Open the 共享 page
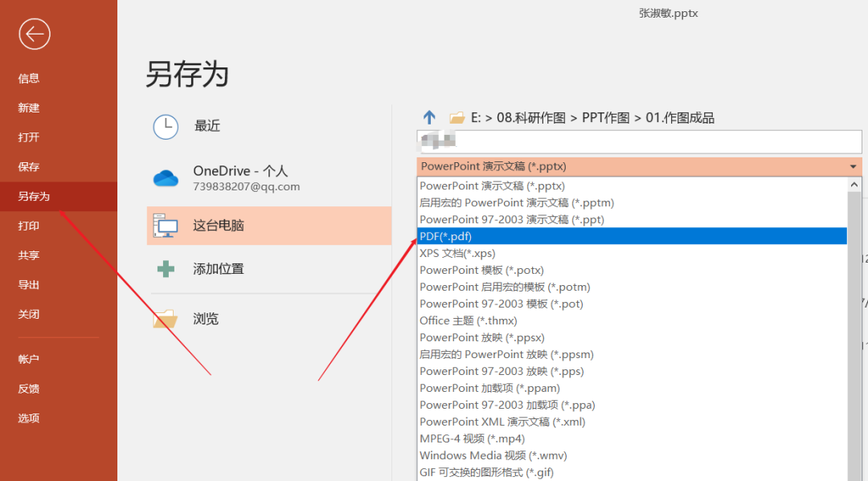This screenshot has width=868, height=481. coord(29,255)
